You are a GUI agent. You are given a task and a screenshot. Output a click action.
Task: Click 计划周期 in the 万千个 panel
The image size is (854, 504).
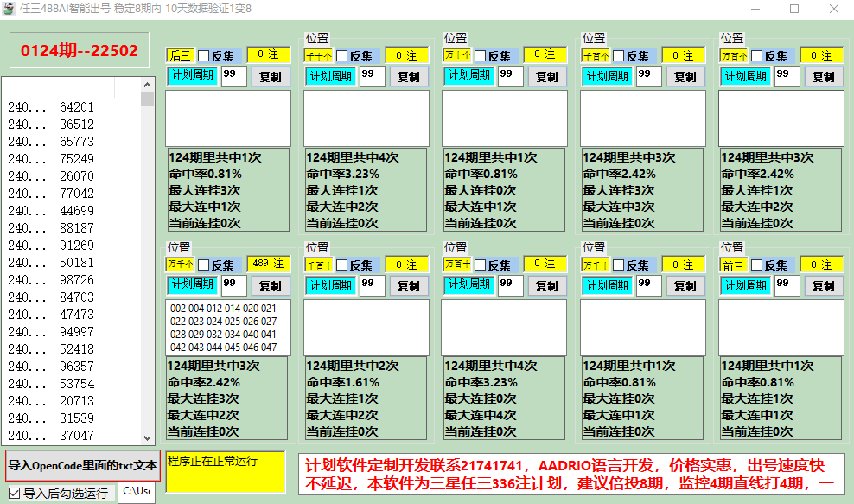pyautogui.click(x=192, y=285)
